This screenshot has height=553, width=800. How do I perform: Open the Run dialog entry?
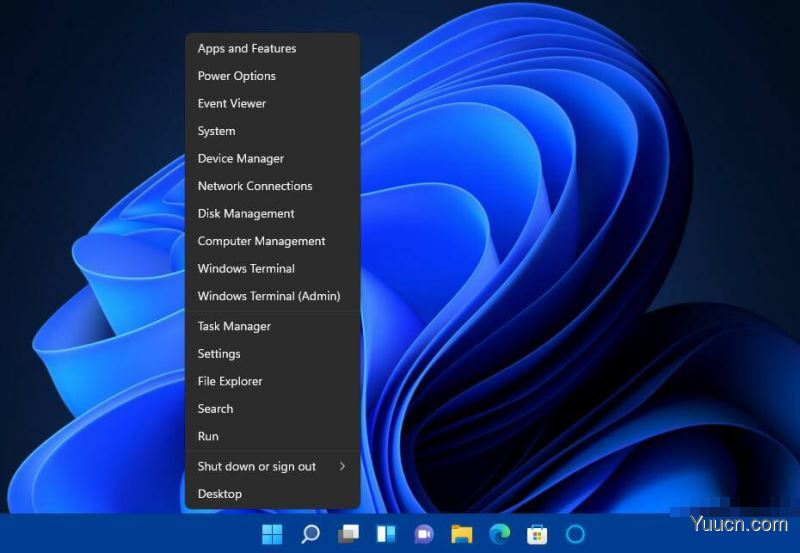pos(272,437)
